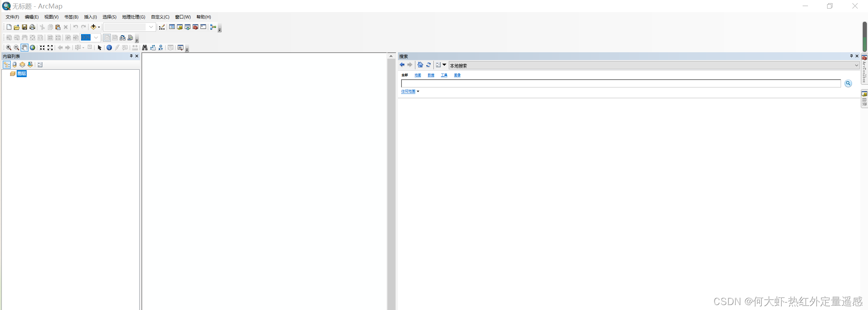Open the search options dropdown arrow
This screenshot has height=310, width=868.
[x=444, y=65]
